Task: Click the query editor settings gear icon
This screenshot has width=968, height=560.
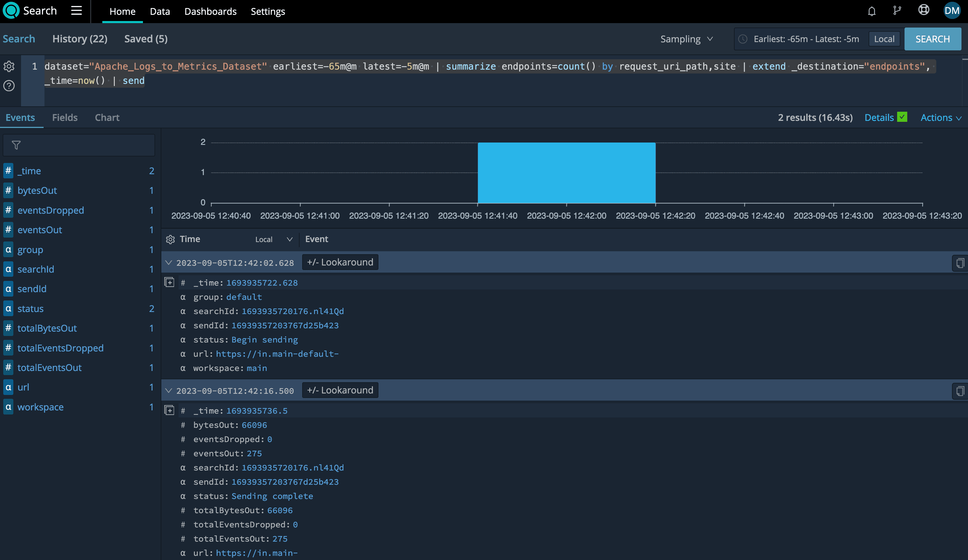Action: tap(9, 66)
